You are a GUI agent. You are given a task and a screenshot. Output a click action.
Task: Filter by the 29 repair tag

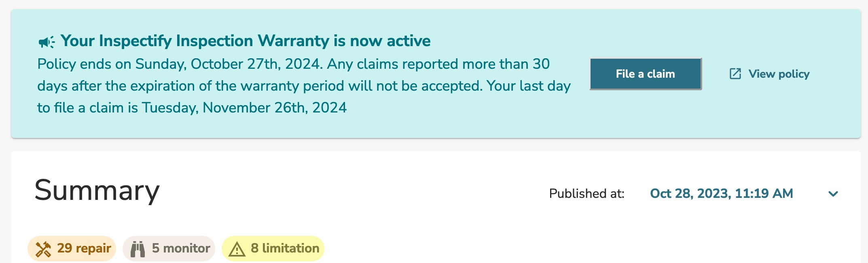point(72,248)
